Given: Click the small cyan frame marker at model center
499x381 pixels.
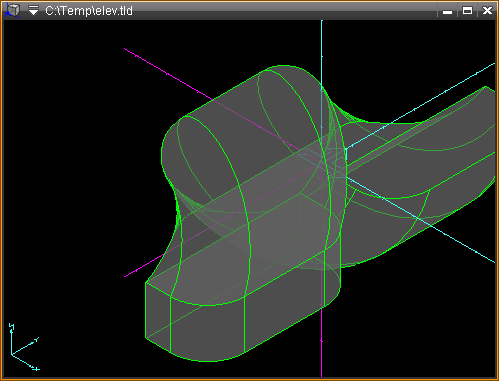Looking at the screenshot, I should pyautogui.click(x=346, y=155).
